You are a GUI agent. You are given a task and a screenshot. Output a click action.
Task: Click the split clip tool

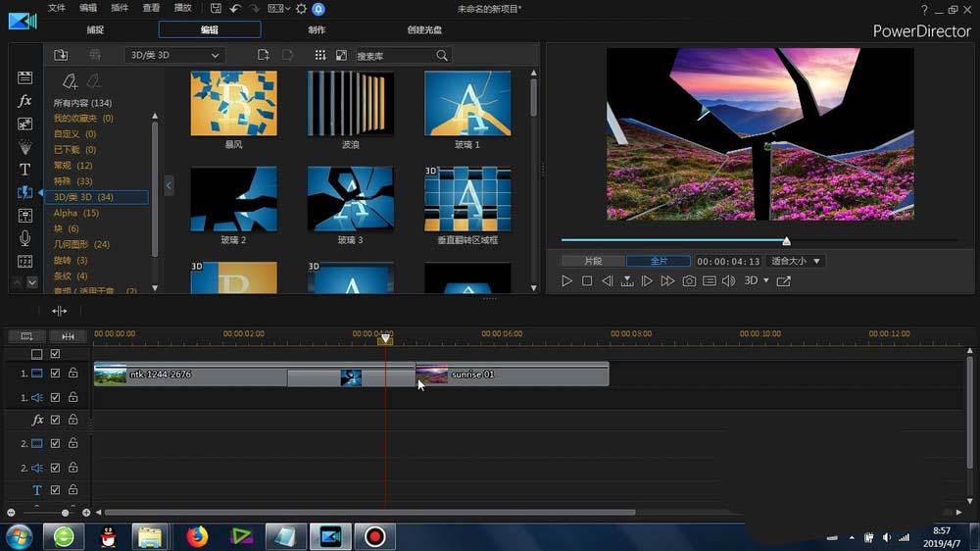pos(60,311)
